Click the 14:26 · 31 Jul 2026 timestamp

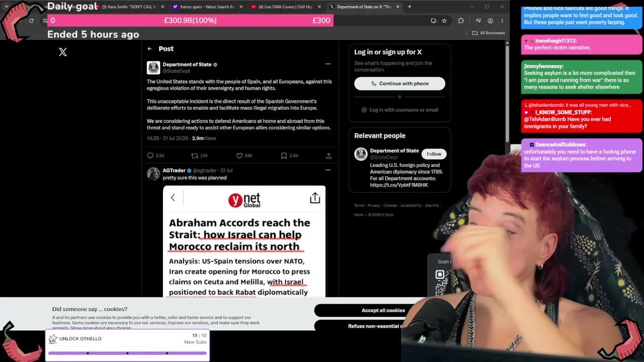point(168,138)
